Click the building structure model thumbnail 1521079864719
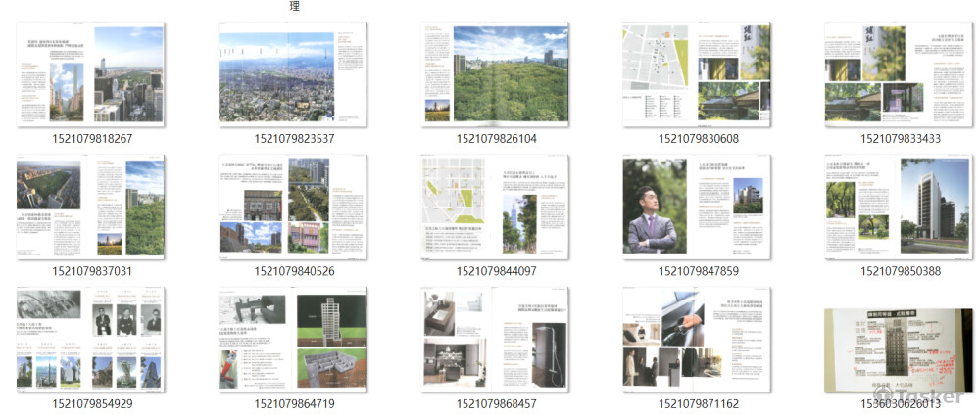 point(294,340)
